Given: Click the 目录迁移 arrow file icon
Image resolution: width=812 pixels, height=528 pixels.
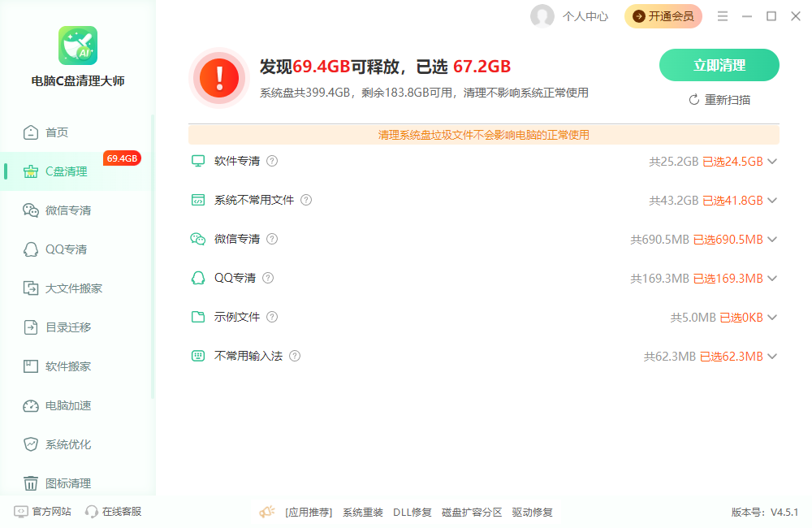Looking at the screenshot, I should pos(31,327).
